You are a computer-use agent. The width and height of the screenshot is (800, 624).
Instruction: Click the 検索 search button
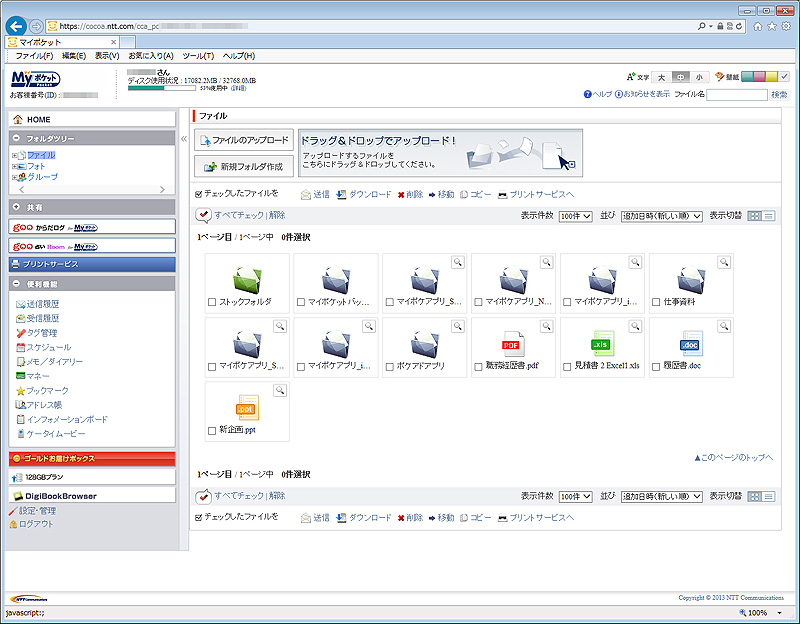click(779, 94)
